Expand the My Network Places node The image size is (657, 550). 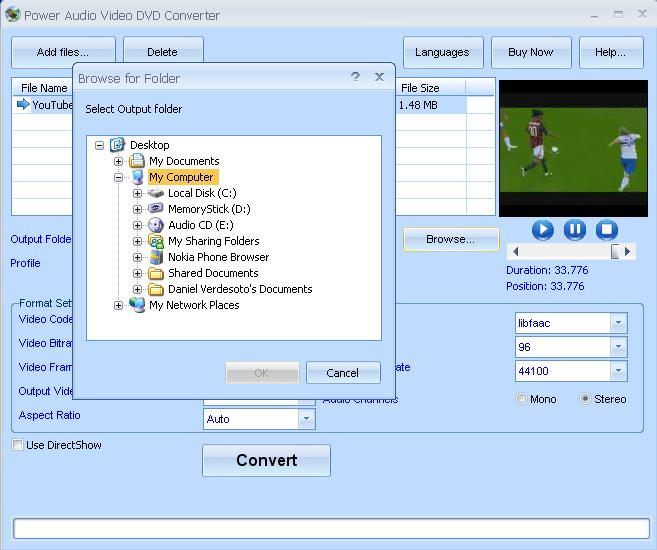[x=119, y=306]
